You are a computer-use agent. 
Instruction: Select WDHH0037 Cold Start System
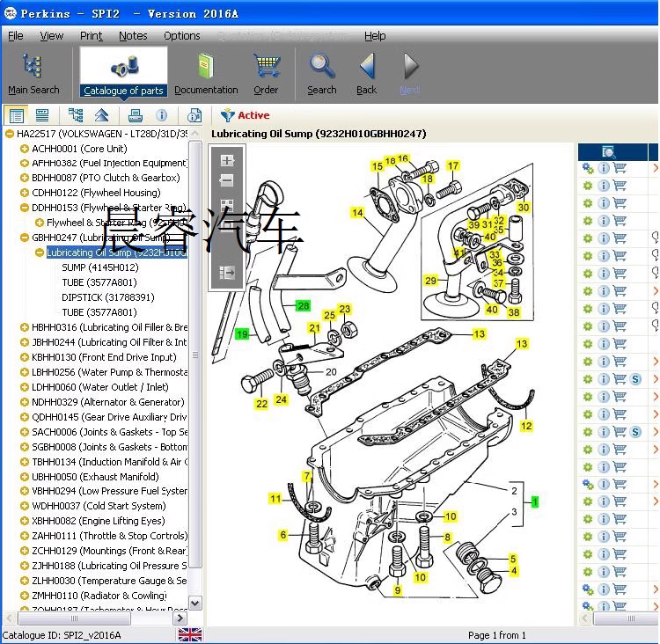(99, 506)
